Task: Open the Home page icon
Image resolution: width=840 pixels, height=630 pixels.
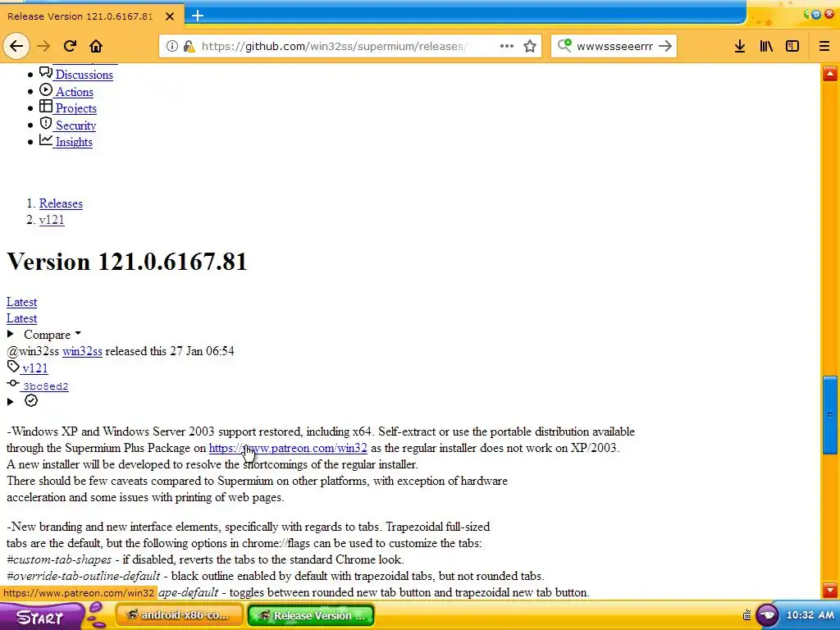Action: pyautogui.click(x=96, y=46)
